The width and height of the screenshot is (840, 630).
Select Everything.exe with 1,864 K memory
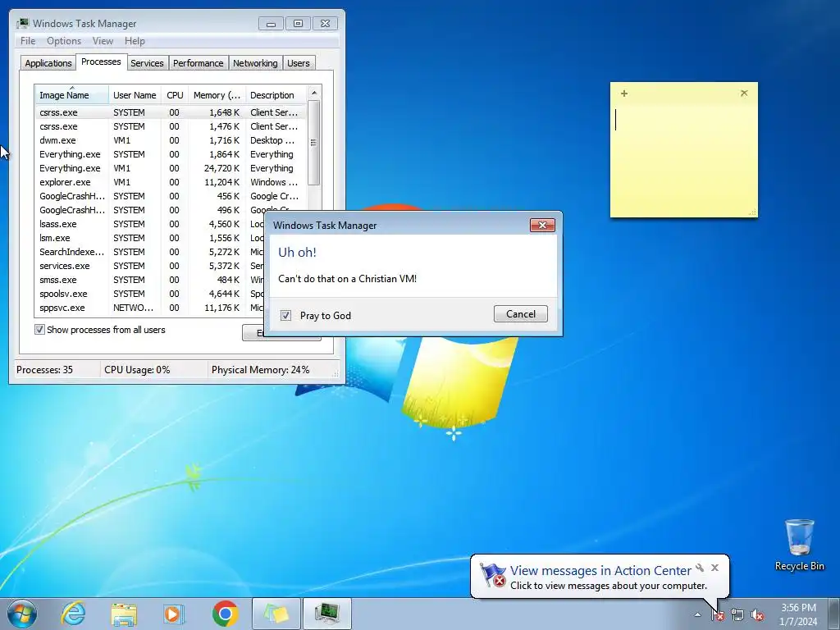(x=171, y=154)
